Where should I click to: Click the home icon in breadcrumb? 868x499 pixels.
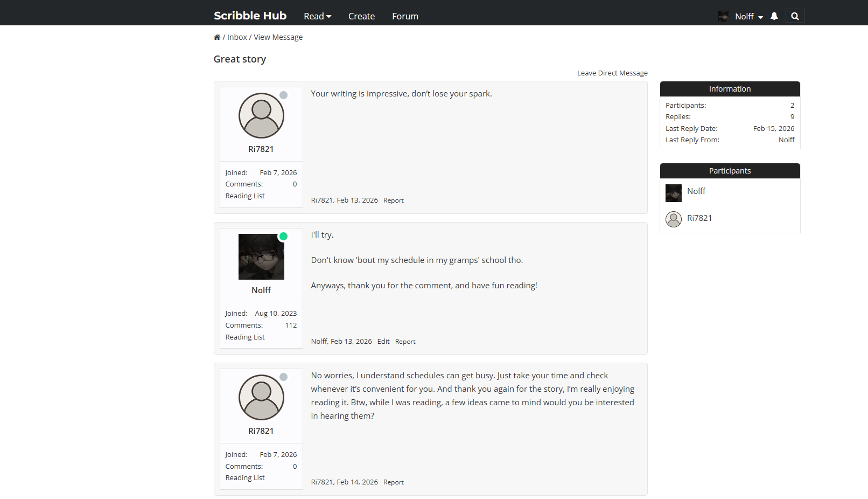217,37
